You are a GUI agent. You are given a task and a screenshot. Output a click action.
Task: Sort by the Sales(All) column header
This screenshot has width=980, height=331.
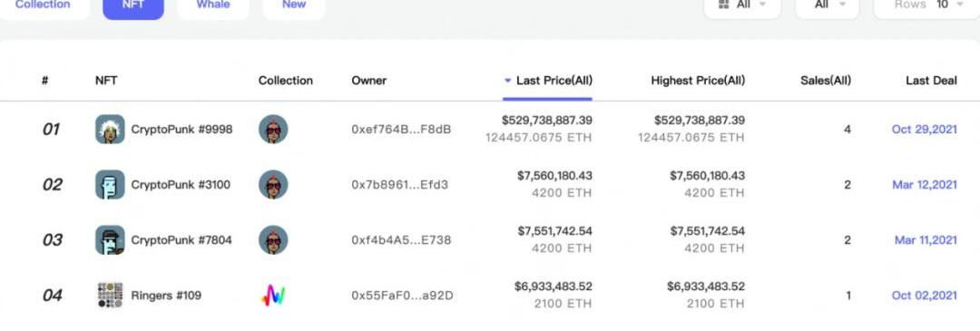pos(825,81)
